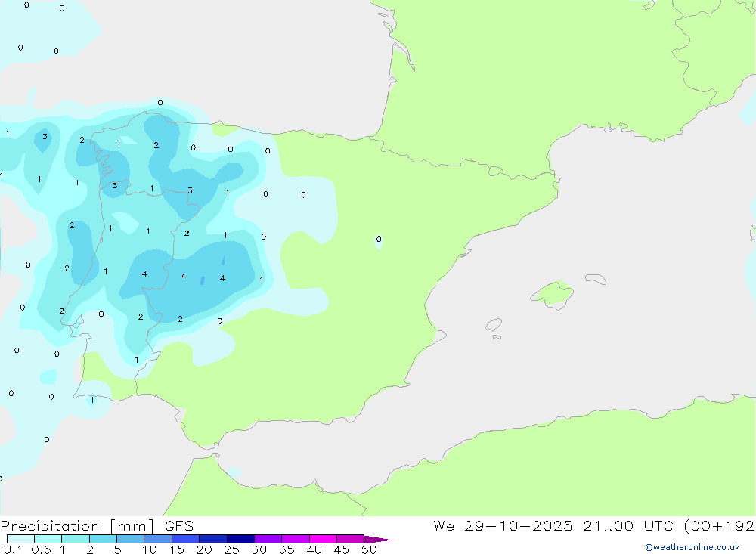This screenshot has height=554, width=756.
Task: Click the '5' legend scale label
Action: (x=117, y=549)
